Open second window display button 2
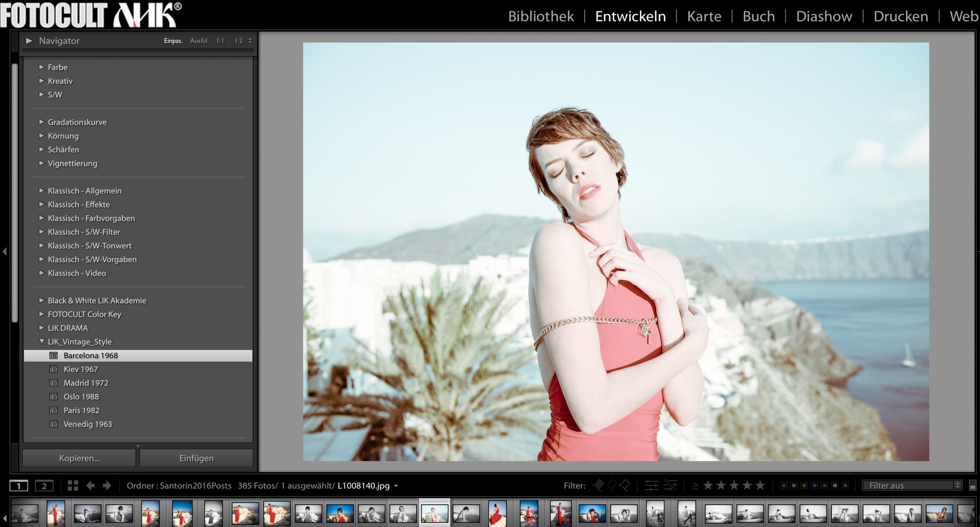 pos(44,486)
